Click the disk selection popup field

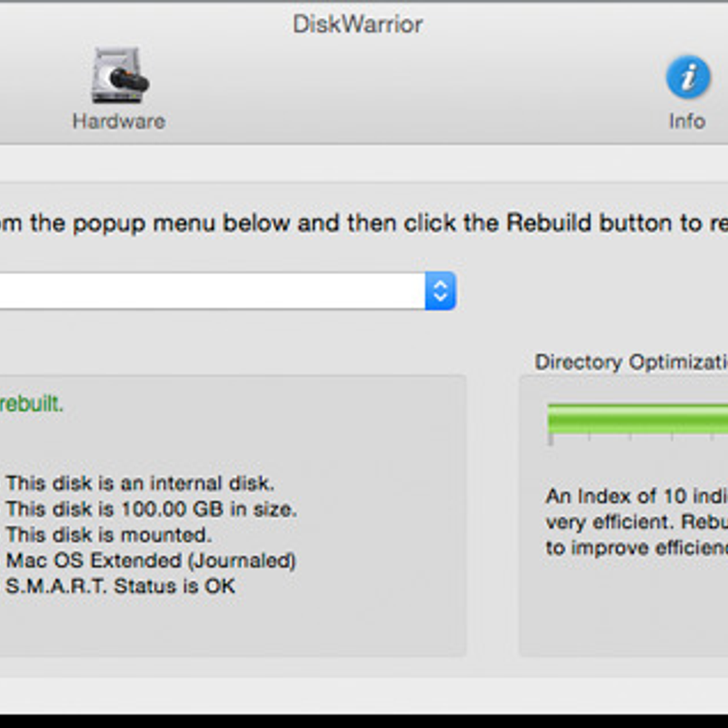click(212, 291)
